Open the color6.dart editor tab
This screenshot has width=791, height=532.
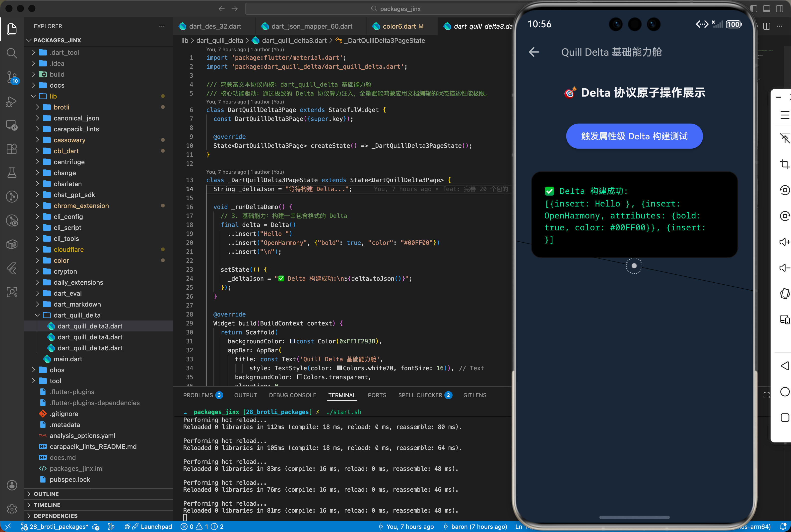(399, 26)
